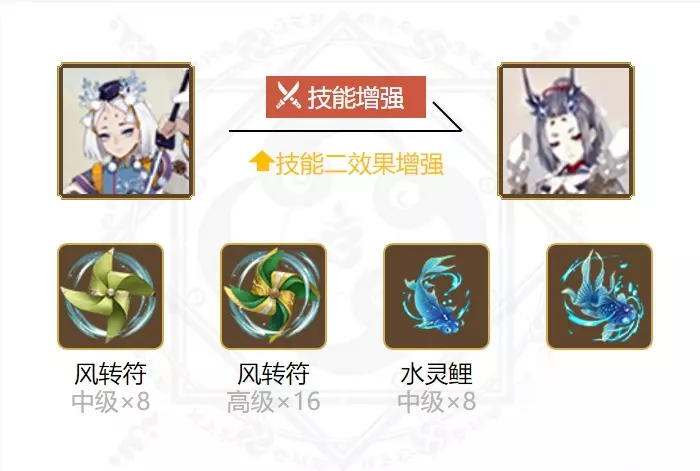
Task: Select the light green pinwheel item icon
Action: [111, 296]
